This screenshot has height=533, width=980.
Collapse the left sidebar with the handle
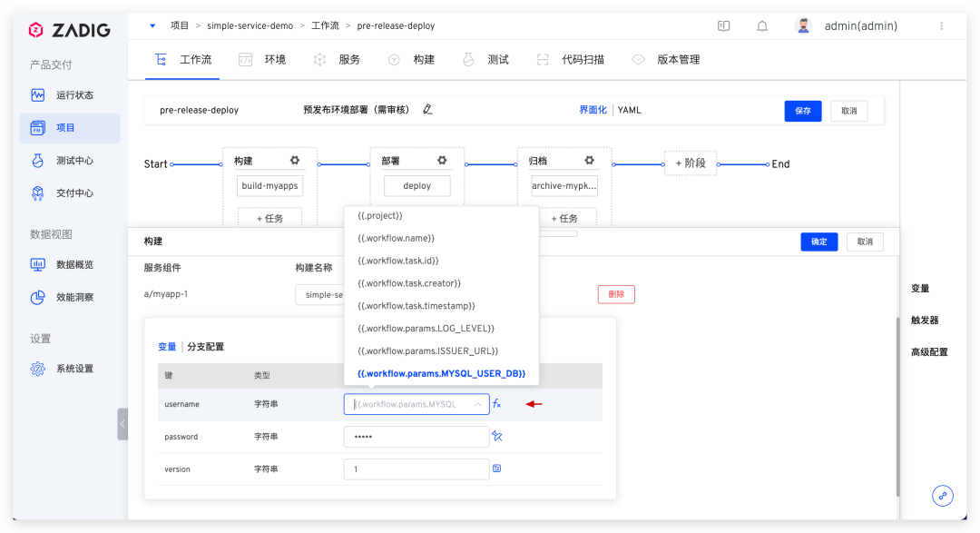(122, 424)
